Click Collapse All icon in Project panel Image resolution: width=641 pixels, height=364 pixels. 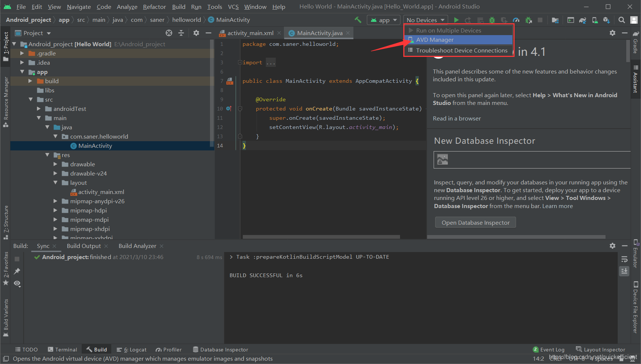click(x=181, y=33)
